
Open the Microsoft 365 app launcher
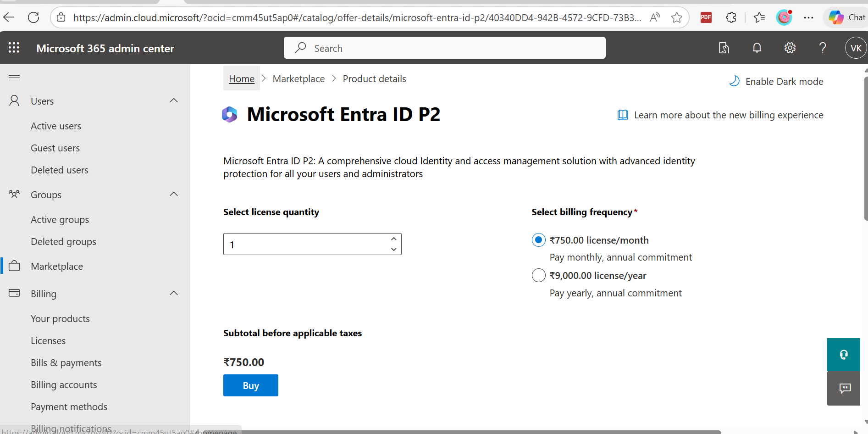[14, 48]
